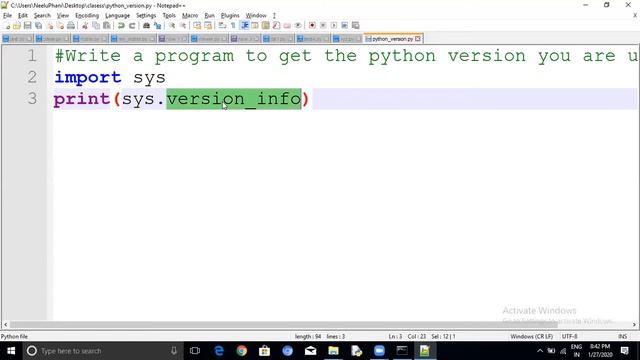Click 'UTF-8' encoding in status bar
The height and width of the screenshot is (360, 640).
coord(569,336)
